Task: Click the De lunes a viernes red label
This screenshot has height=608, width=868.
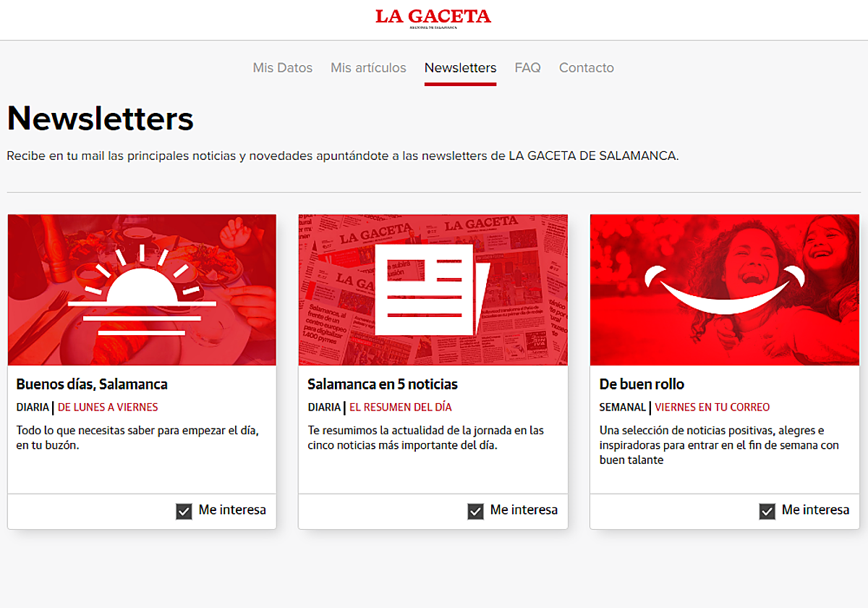Action: (108, 408)
